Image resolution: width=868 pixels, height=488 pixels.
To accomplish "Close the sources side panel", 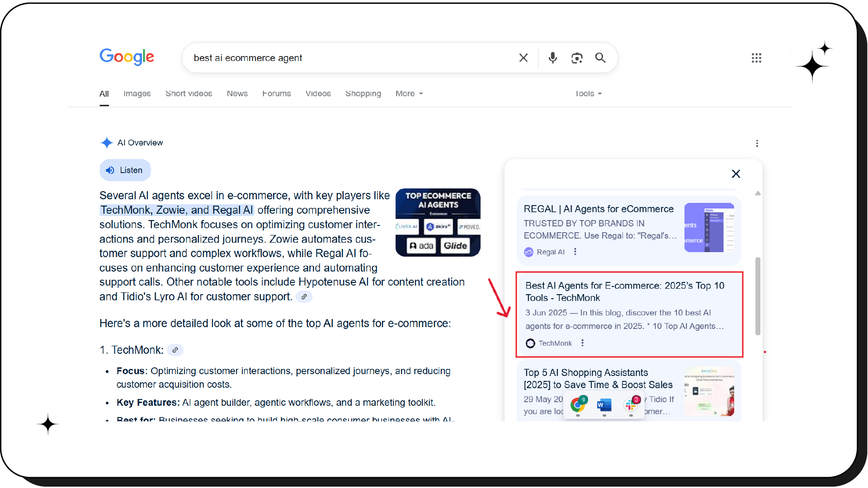I will (x=736, y=174).
